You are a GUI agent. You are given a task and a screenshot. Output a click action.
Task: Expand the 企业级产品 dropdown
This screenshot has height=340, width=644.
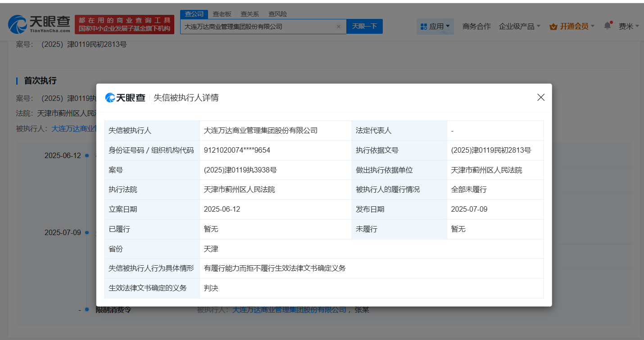tap(520, 27)
